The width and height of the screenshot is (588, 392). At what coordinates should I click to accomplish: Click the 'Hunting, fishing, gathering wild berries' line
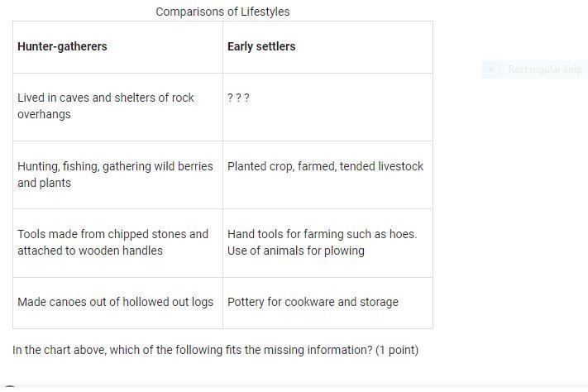(x=115, y=166)
